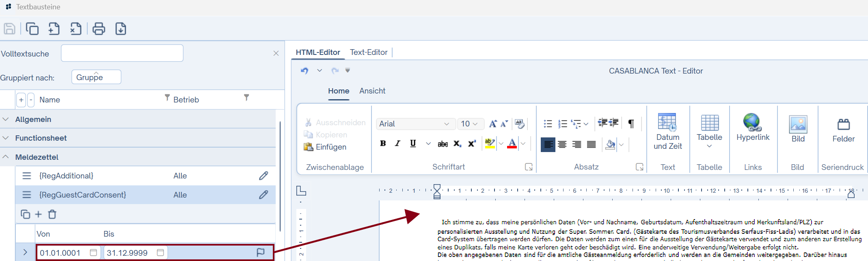The height and width of the screenshot is (261, 868).
Task: Expand all groups with the + button
Action: pos(21,100)
